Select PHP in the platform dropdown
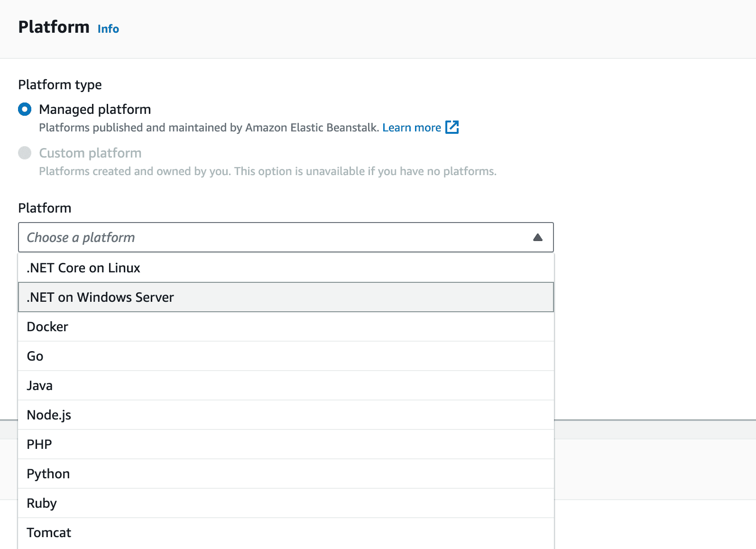 click(x=286, y=444)
